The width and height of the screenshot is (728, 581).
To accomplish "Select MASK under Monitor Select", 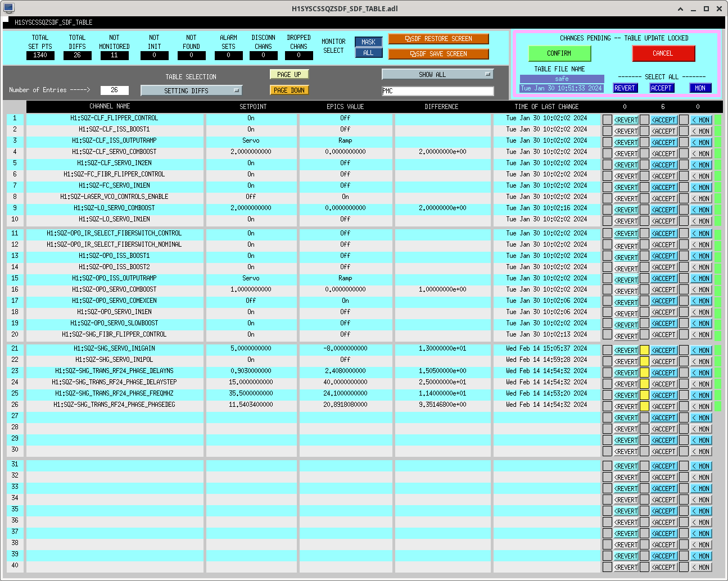I will 368,42.
